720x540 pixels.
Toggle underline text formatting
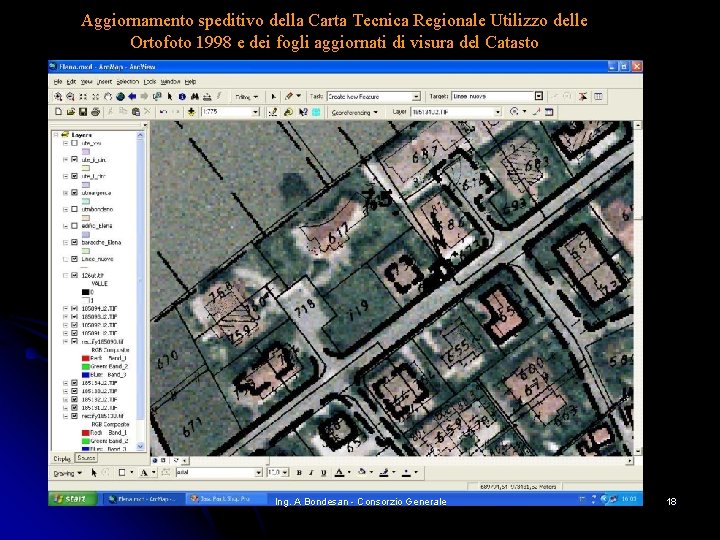pyautogui.click(x=324, y=472)
